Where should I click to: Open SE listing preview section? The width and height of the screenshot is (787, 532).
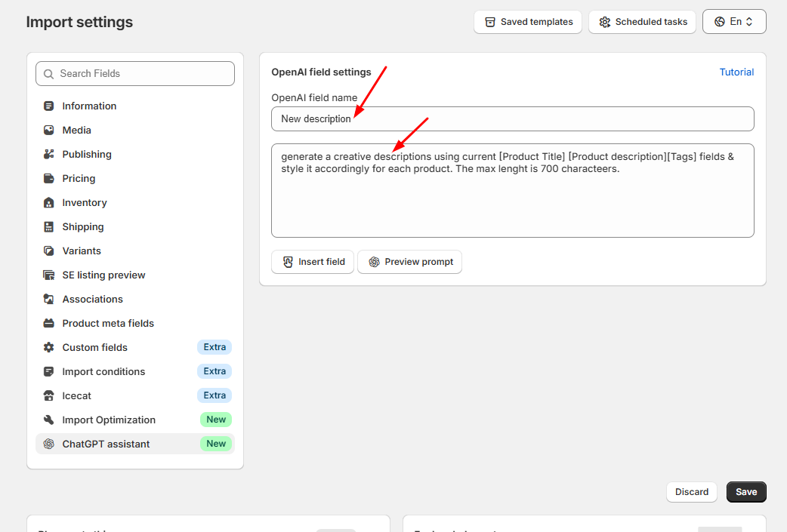135,275
